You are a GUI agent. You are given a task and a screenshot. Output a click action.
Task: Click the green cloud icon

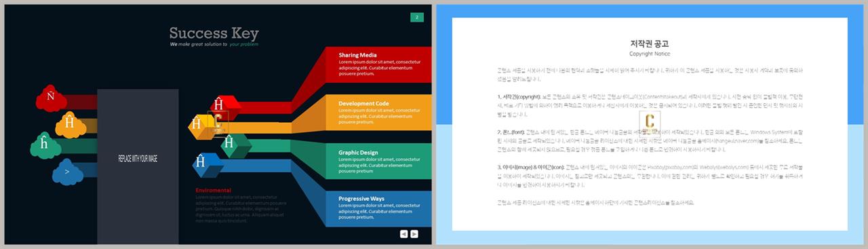click(x=45, y=146)
